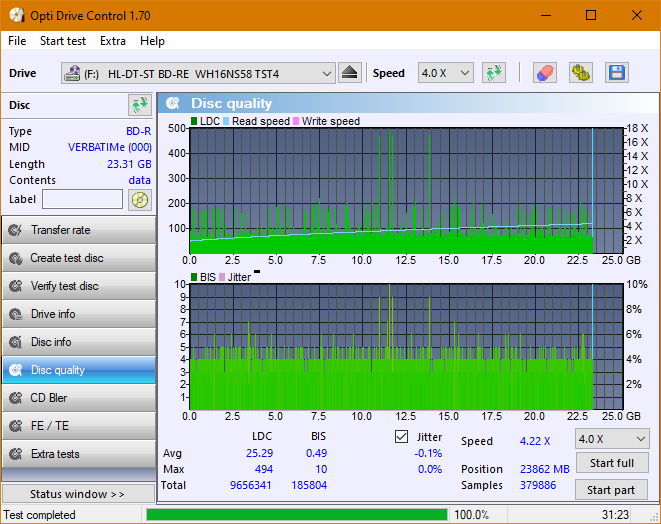This screenshot has height=524, width=661.
Task: Open Create test disc
Action: coord(79,258)
